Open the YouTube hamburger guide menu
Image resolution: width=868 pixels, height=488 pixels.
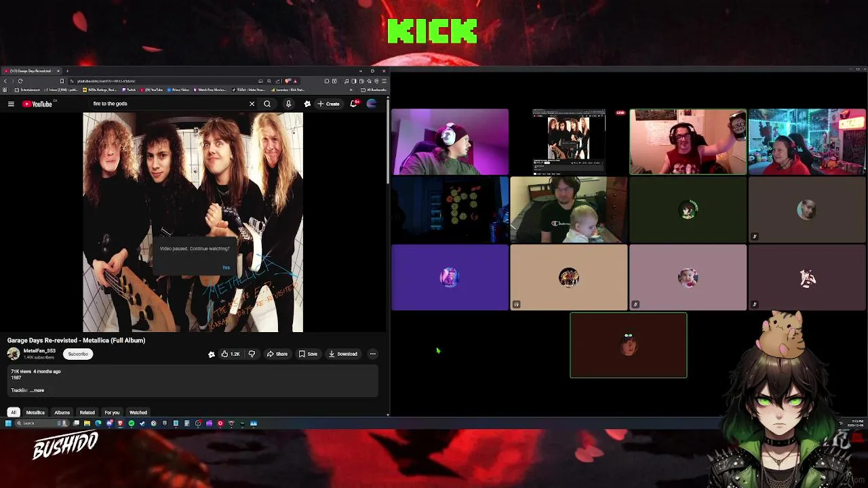pyautogui.click(x=11, y=104)
